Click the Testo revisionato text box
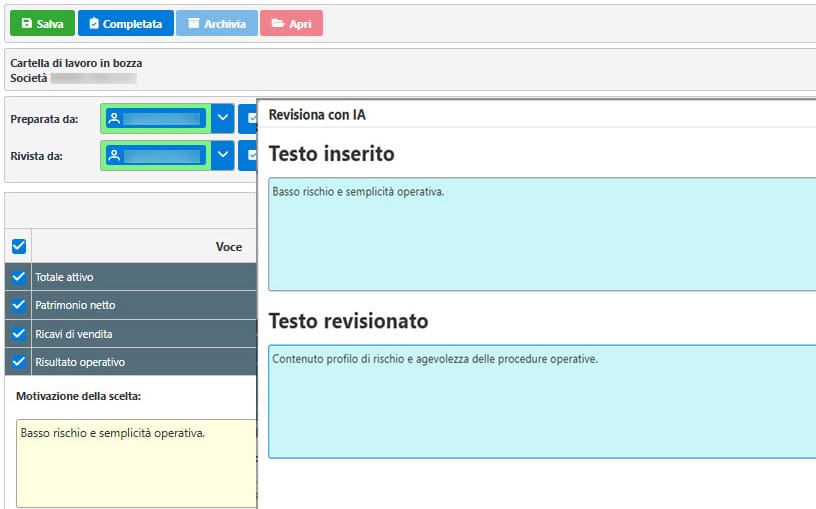 click(x=542, y=401)
